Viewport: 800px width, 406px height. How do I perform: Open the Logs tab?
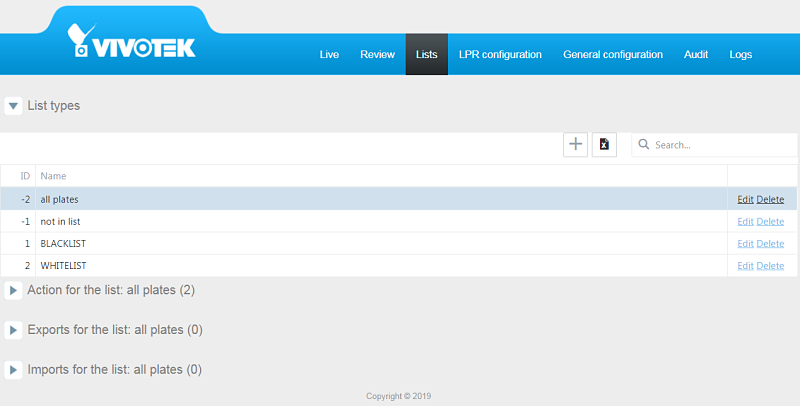[740, 54]
